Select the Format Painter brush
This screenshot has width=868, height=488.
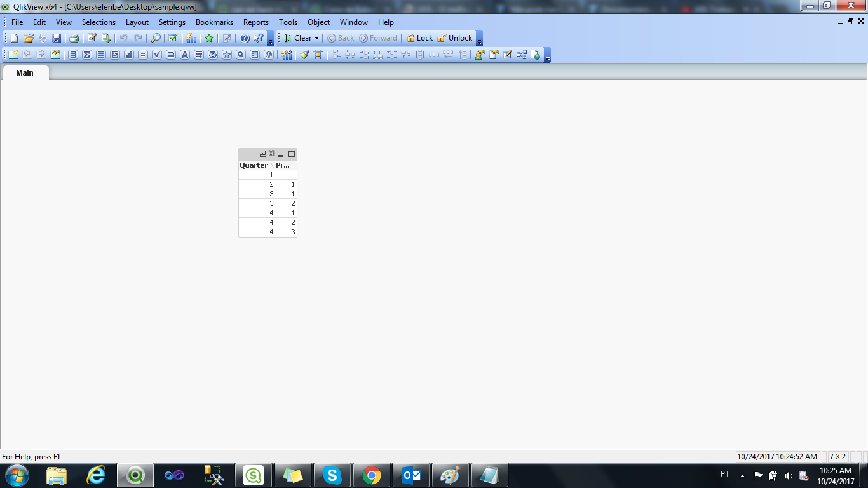[x=304, y=55]
